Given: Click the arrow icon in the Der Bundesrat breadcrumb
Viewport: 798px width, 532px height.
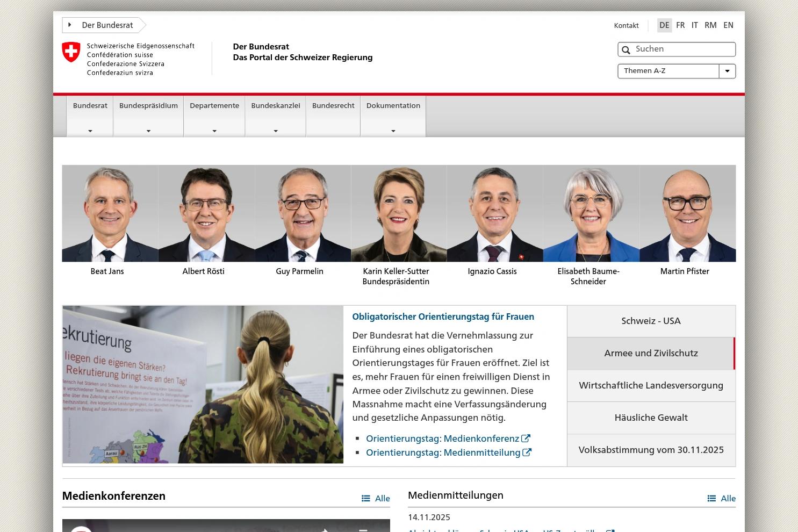Looking at the screenshot, I should point(70,25).
